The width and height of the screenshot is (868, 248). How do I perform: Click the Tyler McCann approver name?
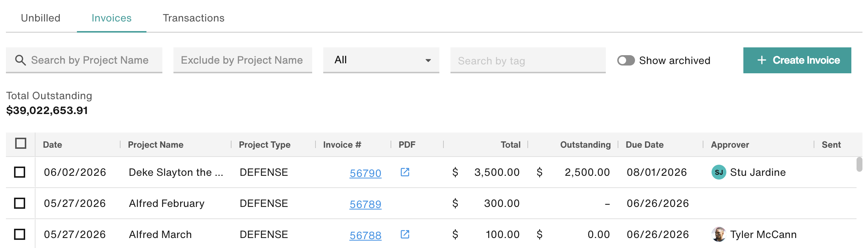(763, 234)
